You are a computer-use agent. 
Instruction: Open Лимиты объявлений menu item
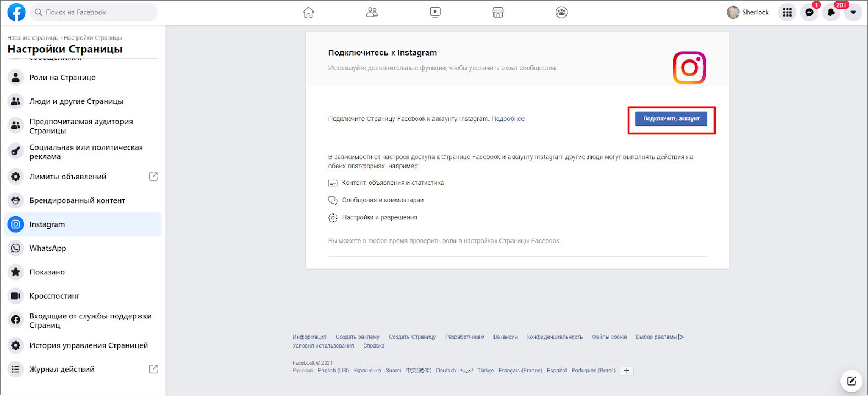click(83, 177)
